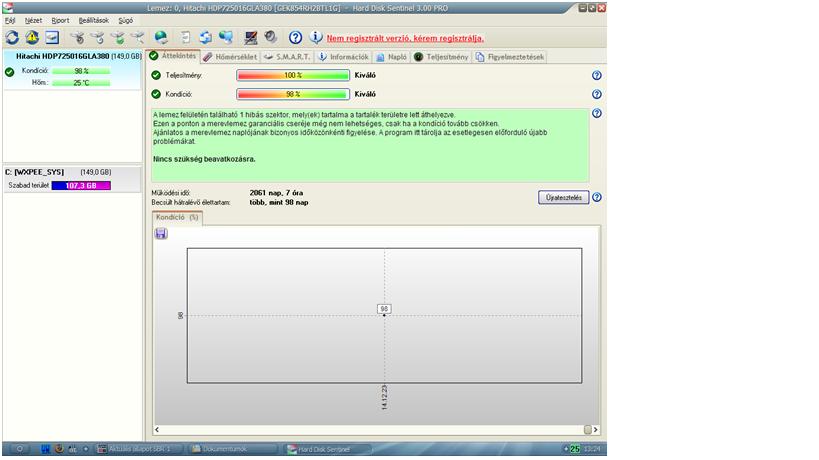Click the disk panel icon in toolbar
The image size is (819, 460).
pyautogui.click(x=52, y=37)
